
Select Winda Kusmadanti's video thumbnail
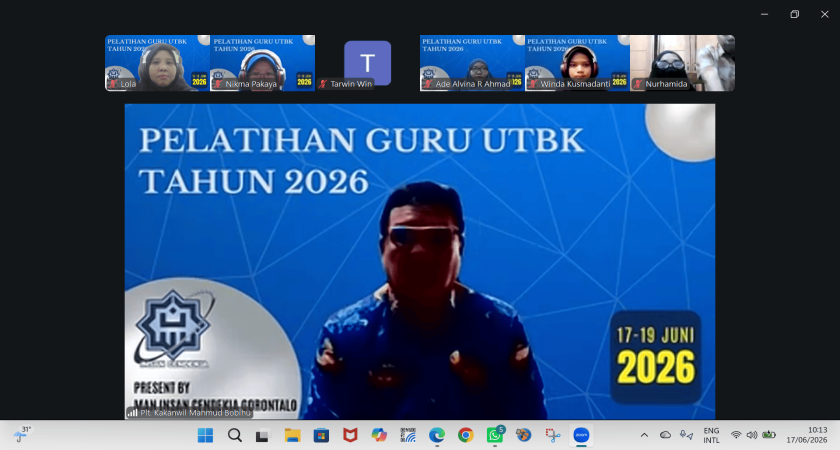tap(578, 63)
